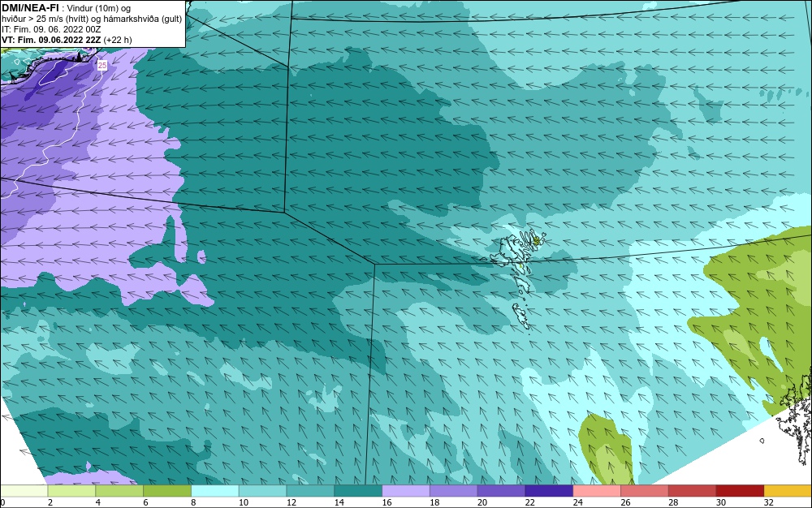This screenshot has width=812, height=508.
Task: Select the legend scale label "24"
Action: click(577, 502)
